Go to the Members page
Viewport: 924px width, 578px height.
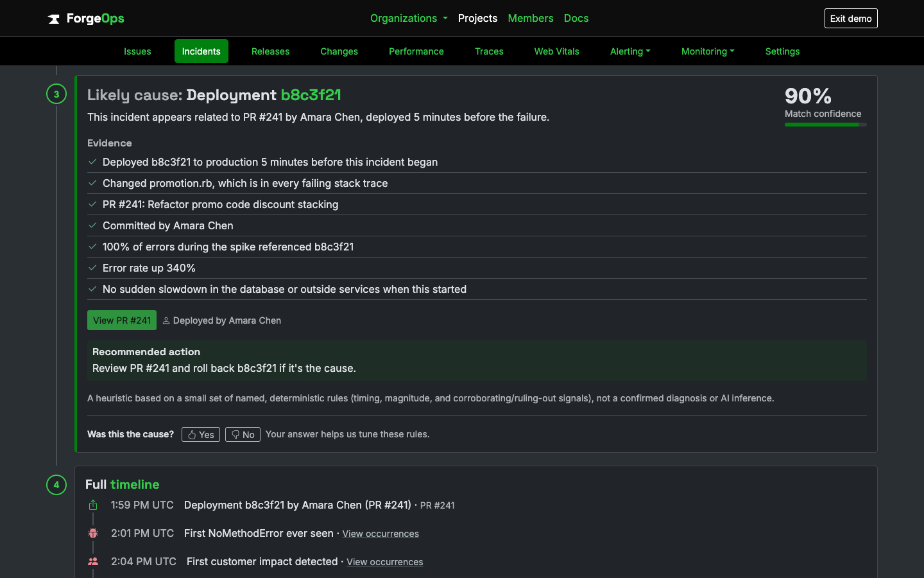(x=531, y=18)
